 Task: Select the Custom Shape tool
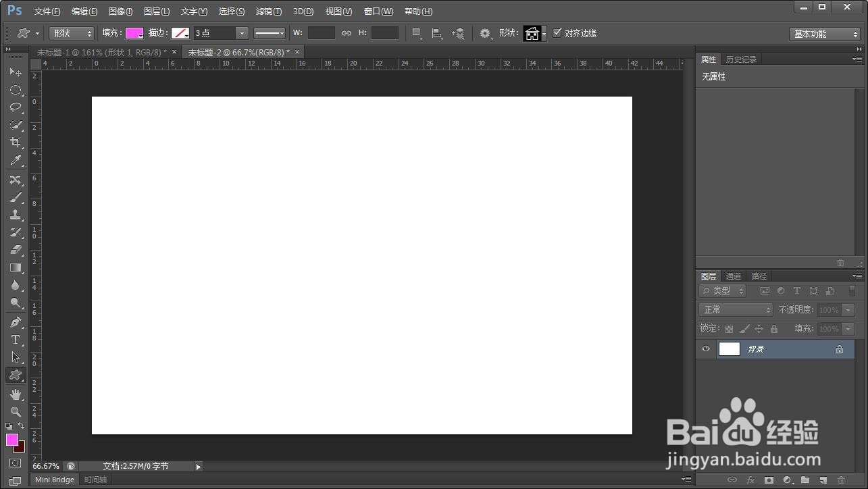[x=16, y=375]
